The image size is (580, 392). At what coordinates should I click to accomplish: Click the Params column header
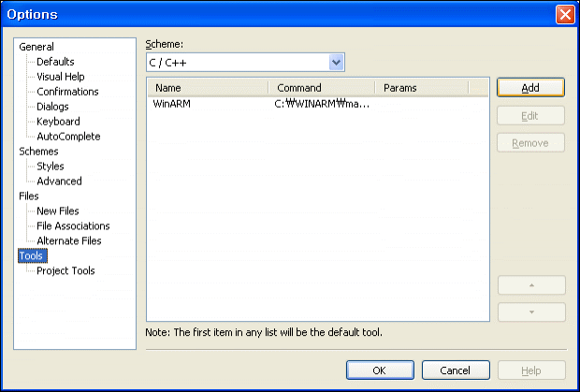[x=422, y=88]
